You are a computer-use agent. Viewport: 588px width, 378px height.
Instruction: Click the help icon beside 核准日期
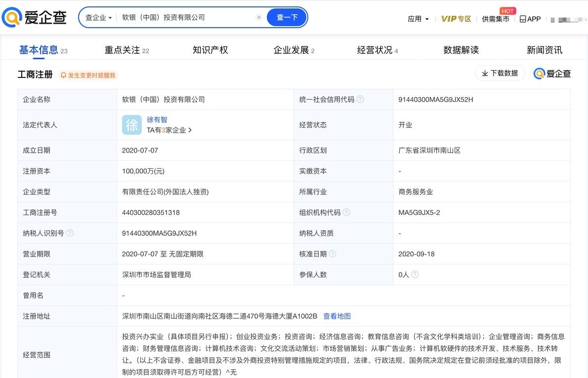click(x=333, y=254)
